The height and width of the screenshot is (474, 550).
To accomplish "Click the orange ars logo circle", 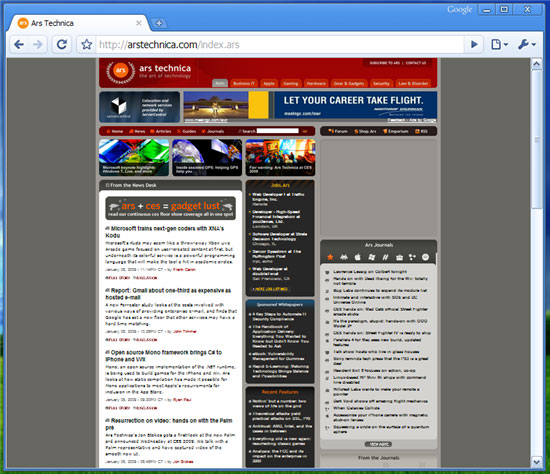I will coord(121,70).
